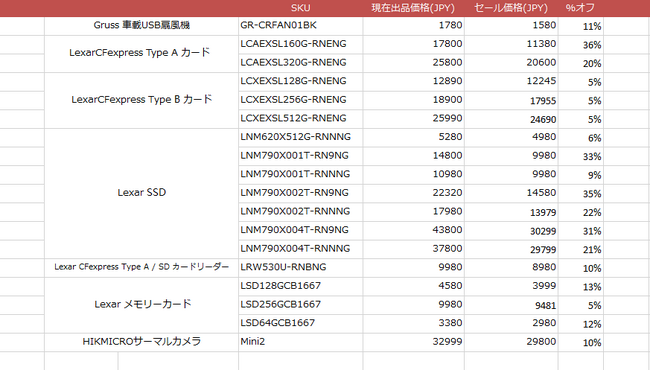Select current price cell 25990

(413, 119)
